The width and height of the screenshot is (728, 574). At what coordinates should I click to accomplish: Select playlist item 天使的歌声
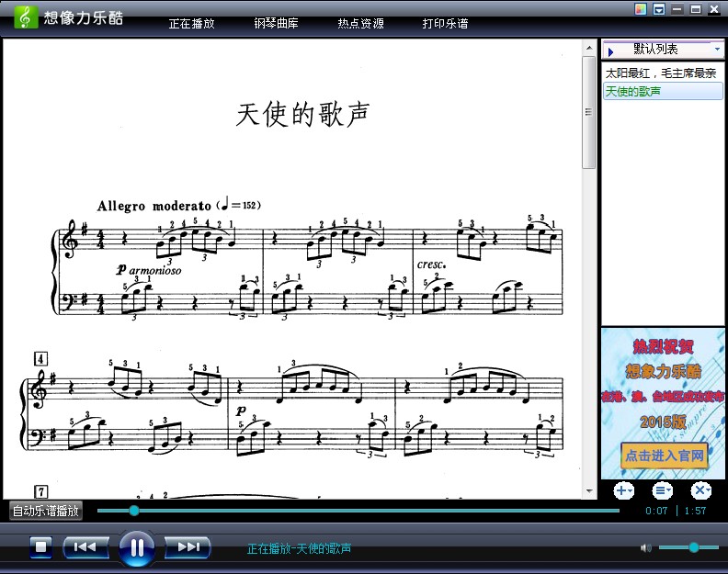tap(663, 91)
